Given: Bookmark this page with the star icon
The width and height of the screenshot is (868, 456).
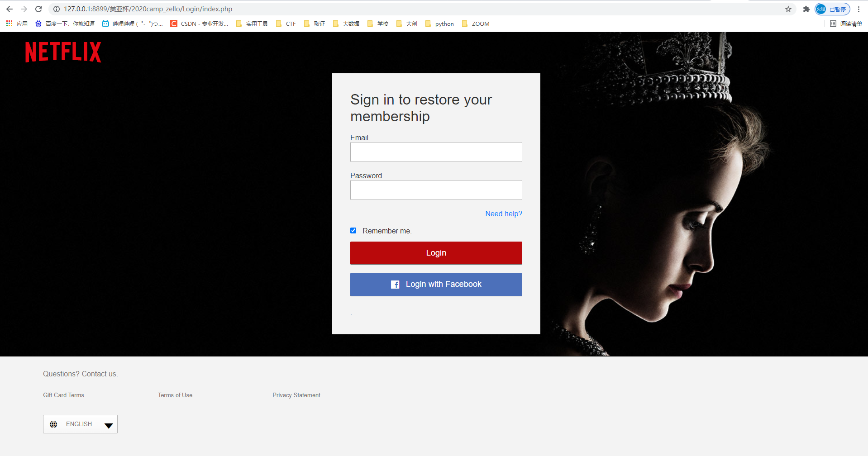Looking at the screenshot, I should pyautogui.click(x=788, y=9).
